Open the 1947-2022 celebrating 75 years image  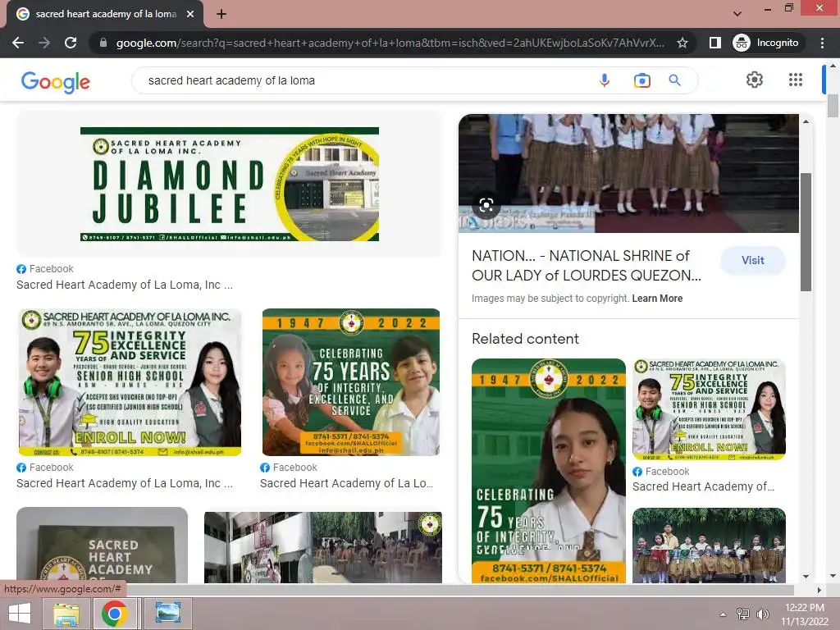[351, 382]
